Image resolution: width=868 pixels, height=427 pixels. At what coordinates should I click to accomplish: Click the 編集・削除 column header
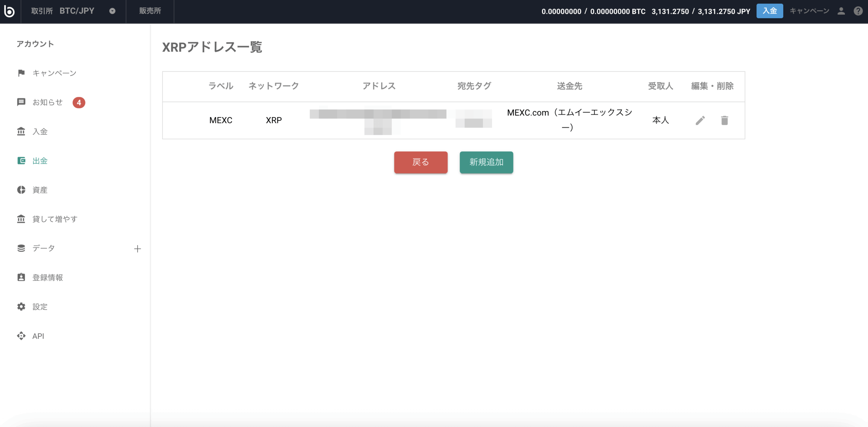pyautogui.click(x=712, y=86)
